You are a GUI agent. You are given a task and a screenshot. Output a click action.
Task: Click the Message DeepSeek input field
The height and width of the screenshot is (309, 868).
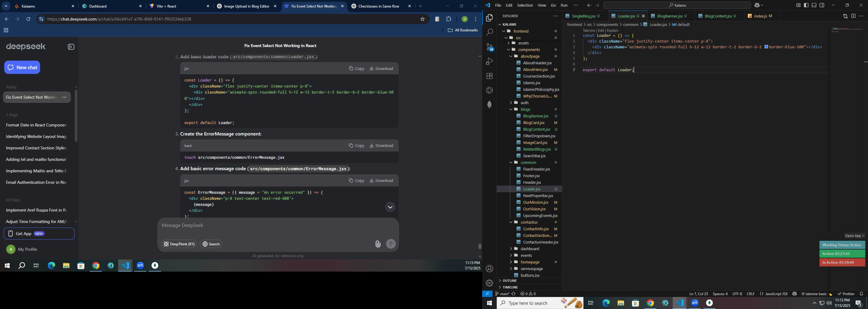pyautogui.click(x=278, y=226)
